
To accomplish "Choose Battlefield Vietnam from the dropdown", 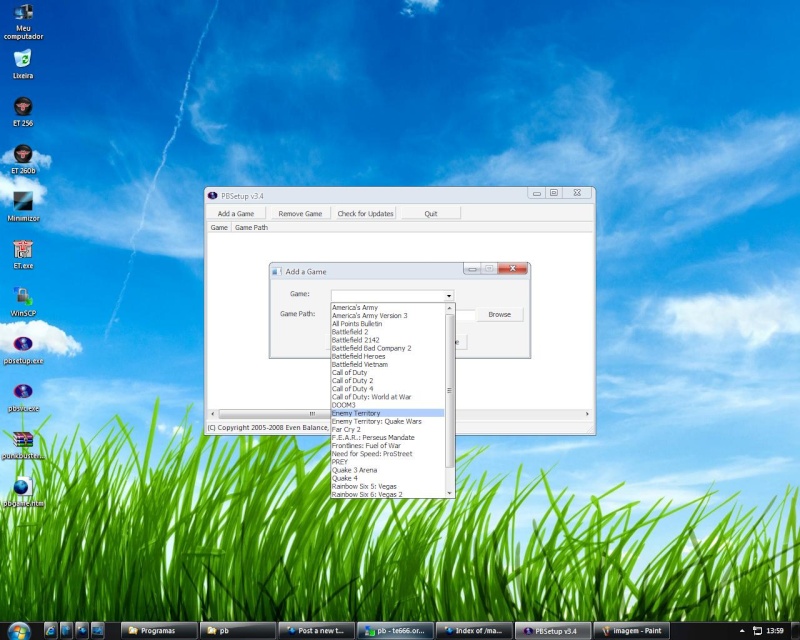I will coord(388,364).
